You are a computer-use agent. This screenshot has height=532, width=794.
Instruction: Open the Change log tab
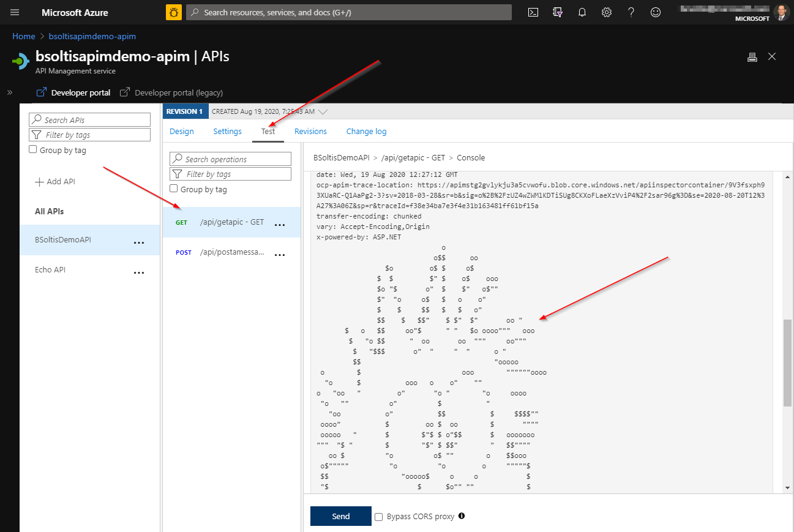point(366,131)
